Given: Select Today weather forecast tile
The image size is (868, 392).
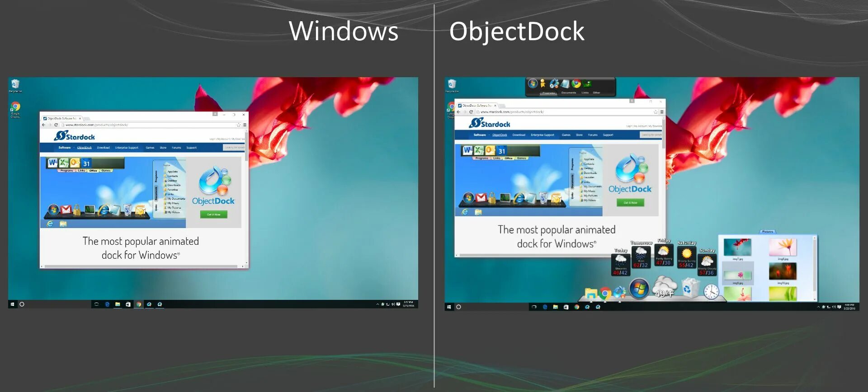Looking at the screenshot, I should pyautogui.click(x=620, y=265).
